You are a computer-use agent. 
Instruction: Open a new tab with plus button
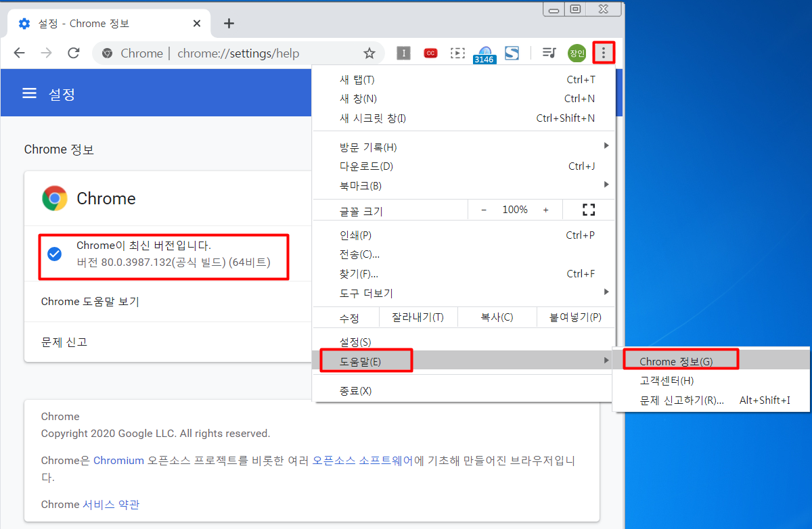(x=229, y=23)
